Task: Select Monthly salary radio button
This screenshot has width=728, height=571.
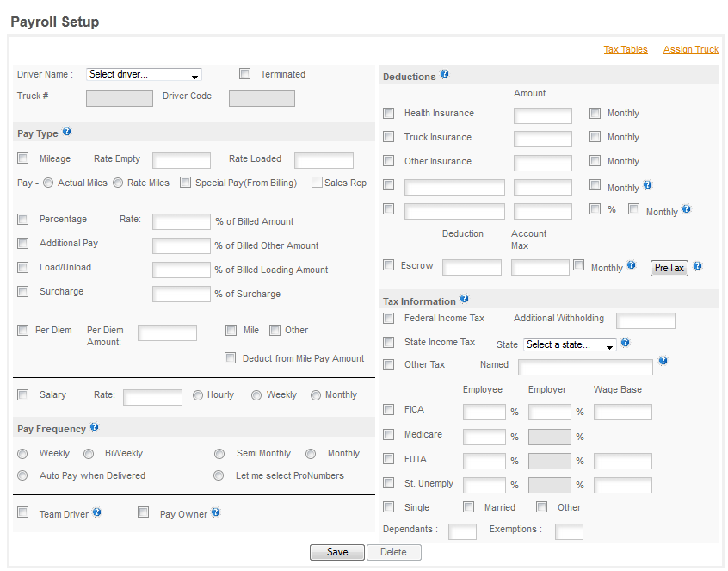Action: [316, 395]
